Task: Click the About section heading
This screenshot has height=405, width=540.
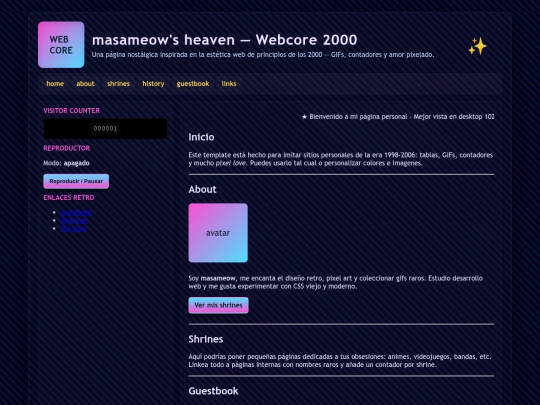Action: [202, 189]
